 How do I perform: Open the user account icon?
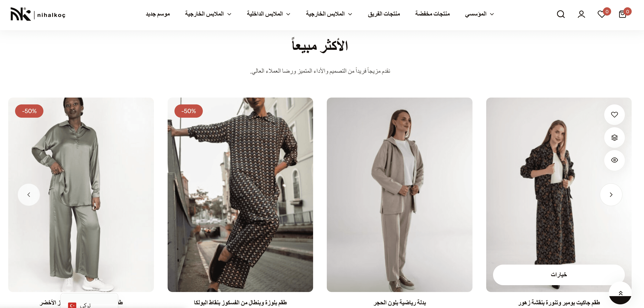click(x=581, y=14)
